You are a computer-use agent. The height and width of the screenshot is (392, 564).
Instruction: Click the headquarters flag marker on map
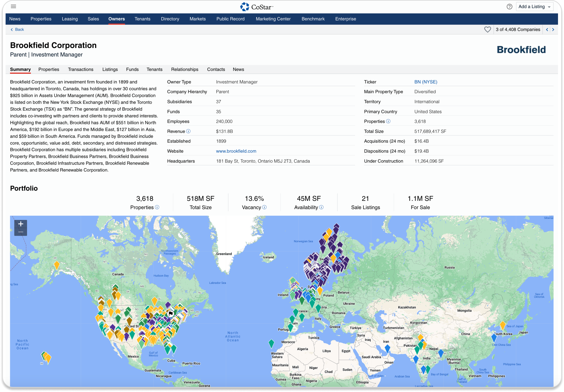170,313
